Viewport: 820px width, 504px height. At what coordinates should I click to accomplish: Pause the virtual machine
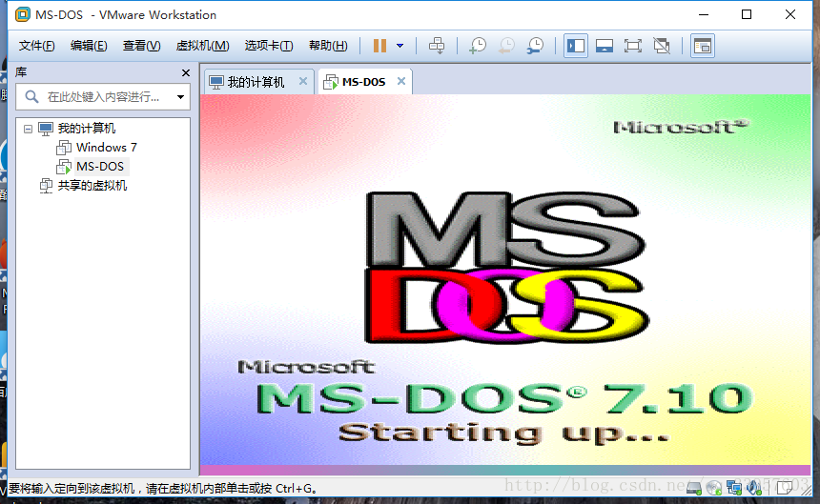pyautogui.click(x=379, y=46)
